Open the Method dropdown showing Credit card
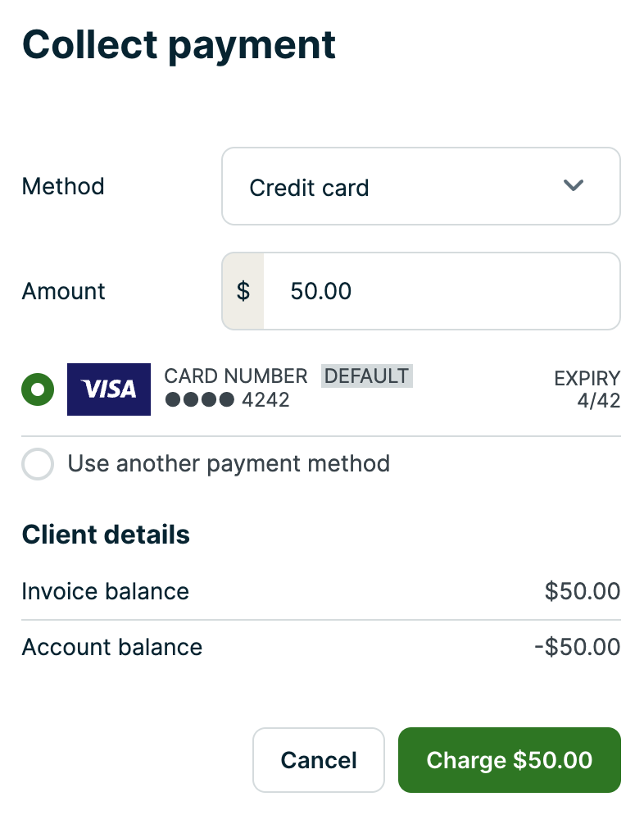 click(x=420, y=187)
